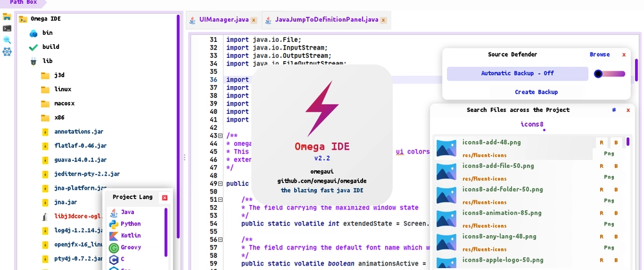The height and width of the screenshot is (270, 644).
Task: Pick Groovy from the Project Lang list
Action: (x=131, y=247)
